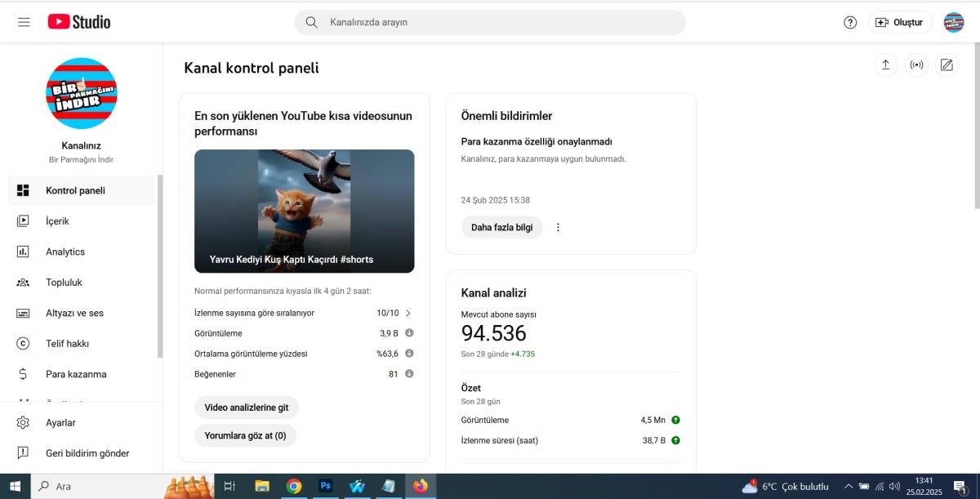Click the sidebar menu scrollbar
The height and width of the screenshot is (499, 980).
click(160, 265)
